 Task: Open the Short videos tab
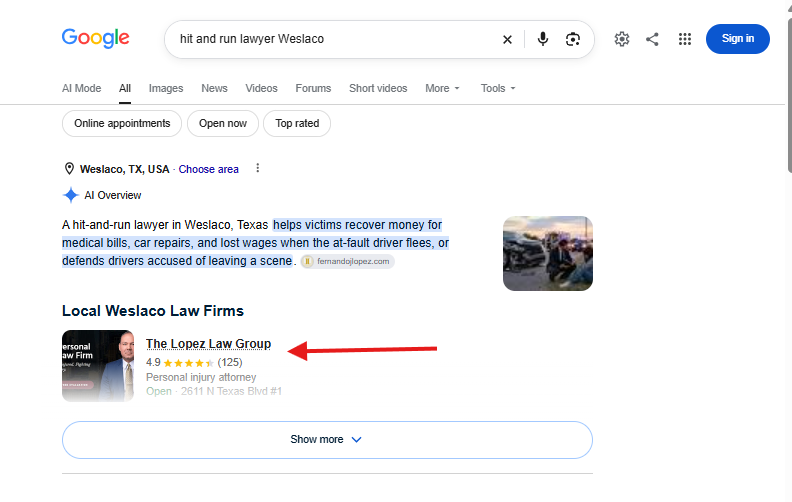coord(378,88)
